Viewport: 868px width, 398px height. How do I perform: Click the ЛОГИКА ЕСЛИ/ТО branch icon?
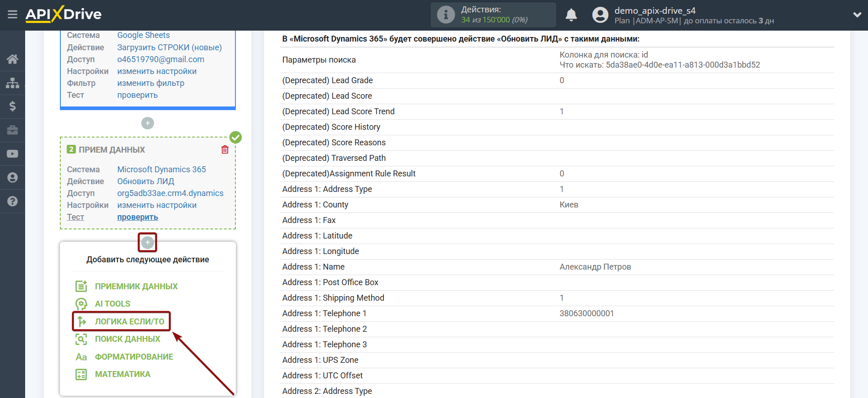pos(81,322)
